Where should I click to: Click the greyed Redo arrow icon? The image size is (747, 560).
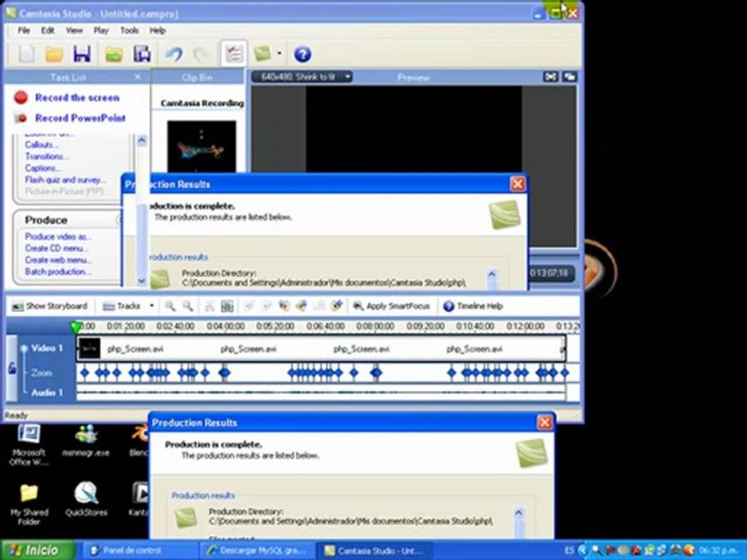[202, 54]
